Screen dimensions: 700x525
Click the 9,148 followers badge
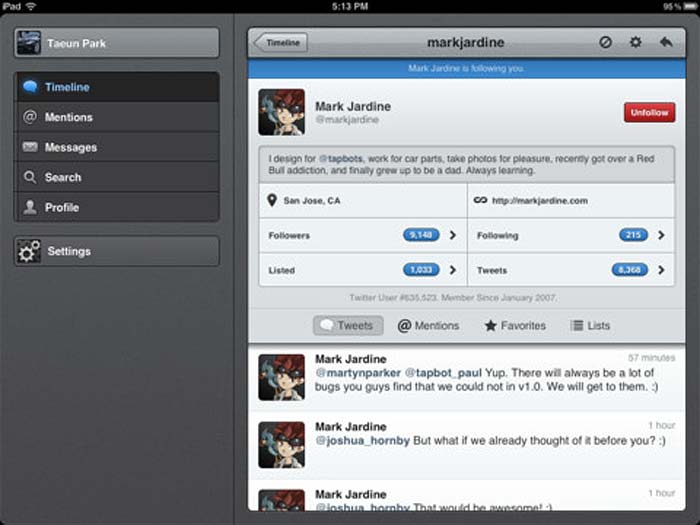[421, 235]
